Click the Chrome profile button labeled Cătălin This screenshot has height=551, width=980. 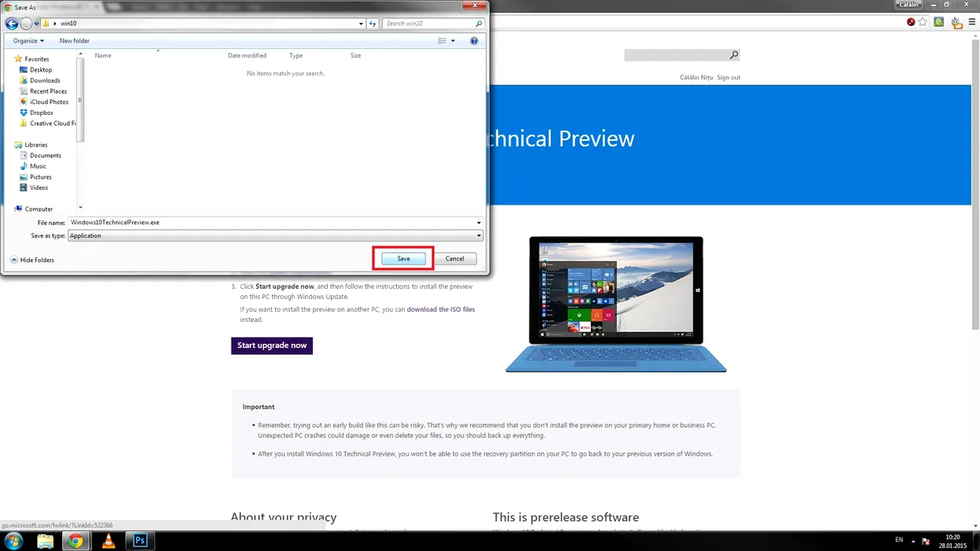(x=909, y=5)
